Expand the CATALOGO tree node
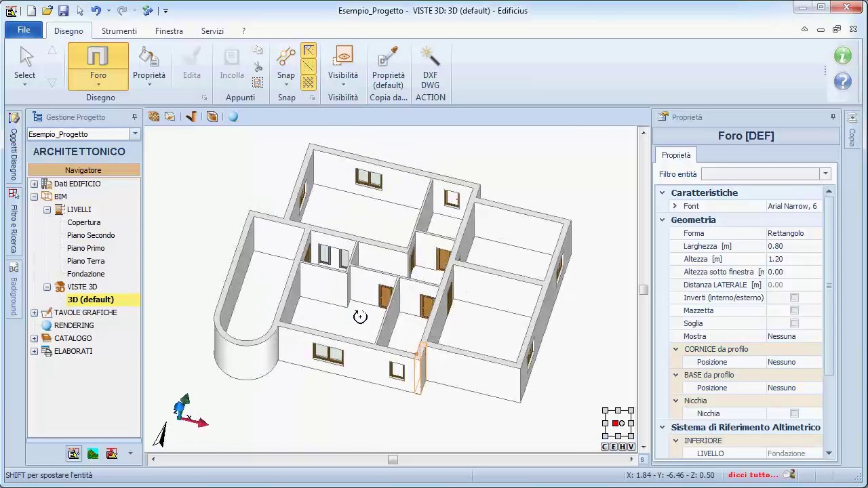Image resolution: width=868 pixels, height=488 pixels. tap(34, 338)
